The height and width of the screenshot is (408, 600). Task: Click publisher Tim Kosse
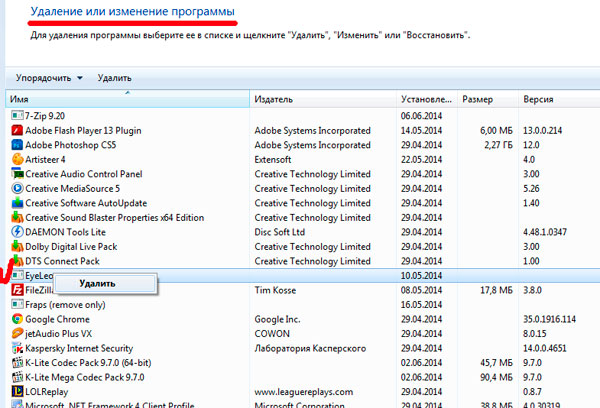pyautogui.click(x=275, y=290)
